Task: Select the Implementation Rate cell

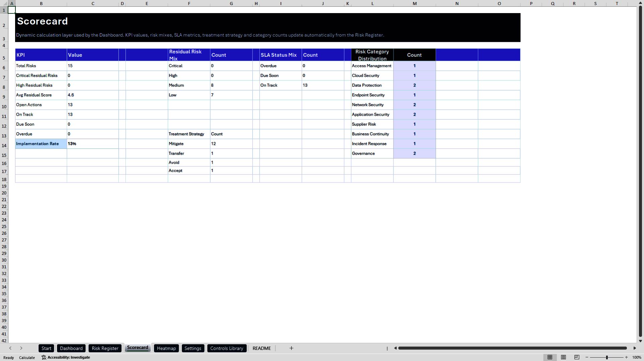Action: (x=41, y=144)
